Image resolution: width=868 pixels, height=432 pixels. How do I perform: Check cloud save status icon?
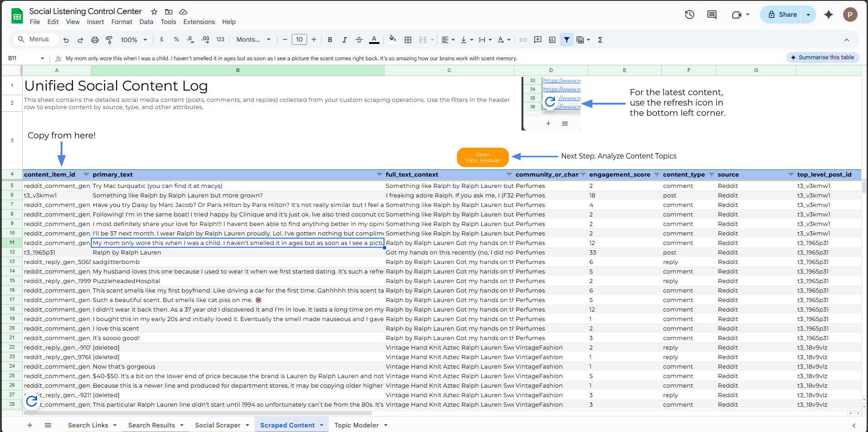click(x=183, y=12)
